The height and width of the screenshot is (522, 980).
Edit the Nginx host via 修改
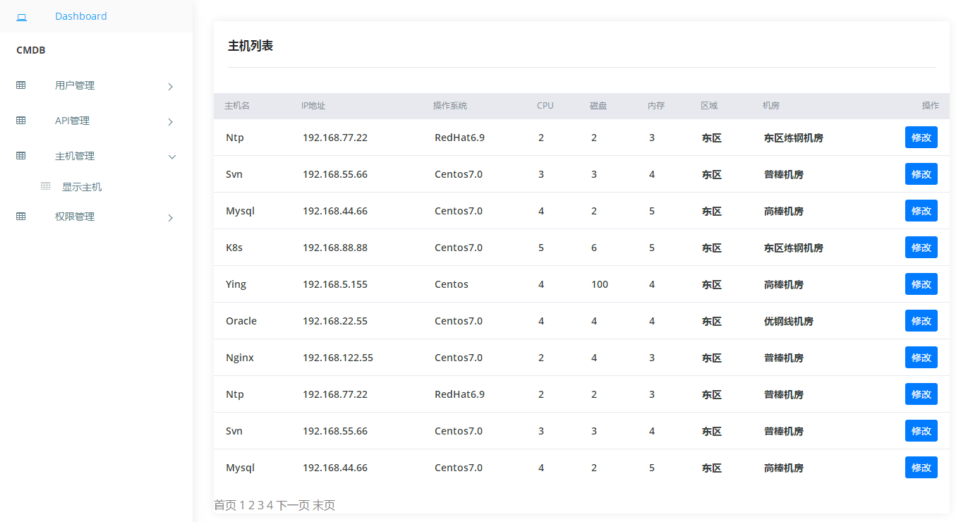[x=921, y=358]
